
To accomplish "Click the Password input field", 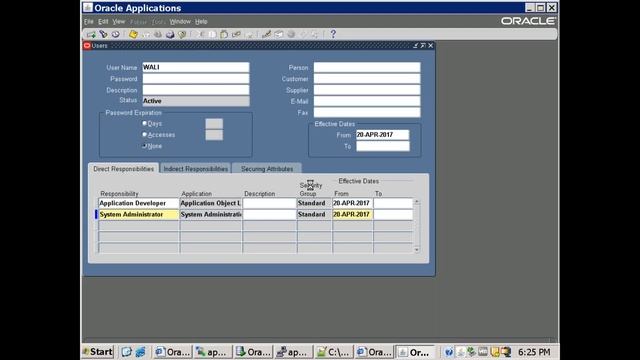I will tap(196, 78).
